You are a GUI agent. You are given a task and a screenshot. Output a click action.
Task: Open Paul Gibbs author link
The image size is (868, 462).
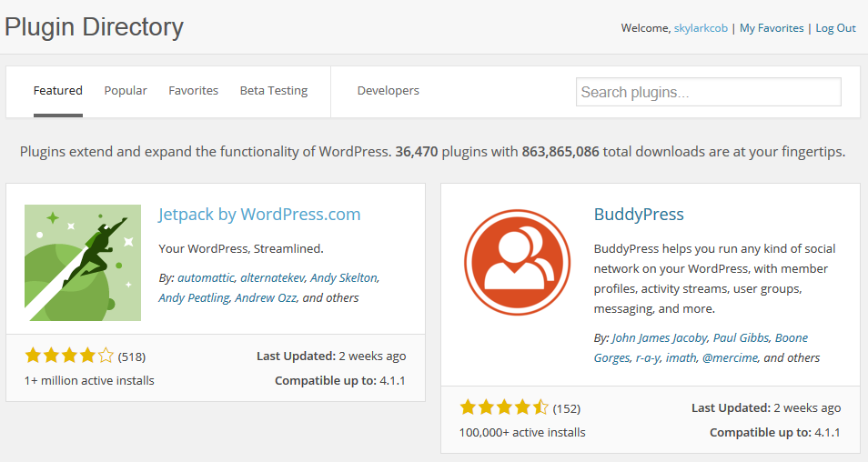pos(742,337)
